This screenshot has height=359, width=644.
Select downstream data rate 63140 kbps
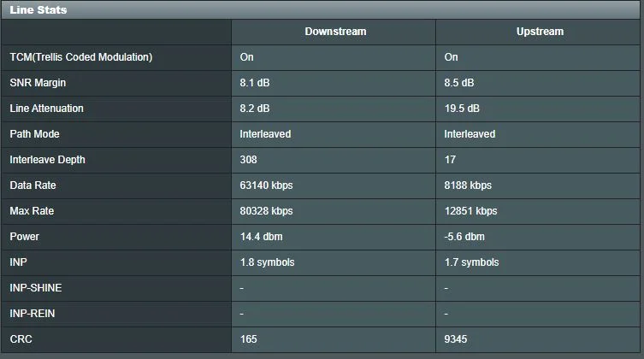pyautogui.click(x=266, y=185)
